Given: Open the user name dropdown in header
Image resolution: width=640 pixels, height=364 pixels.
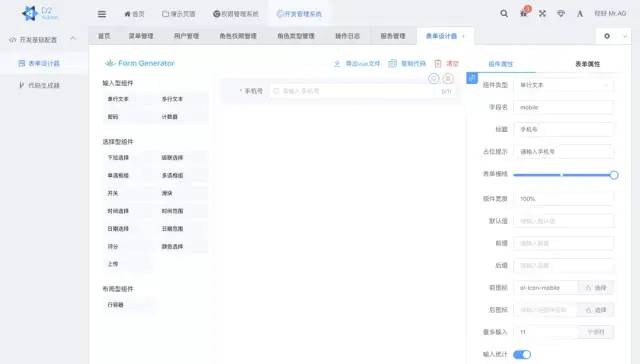Looking at the screenshot, I should click(x=610, y=13).
